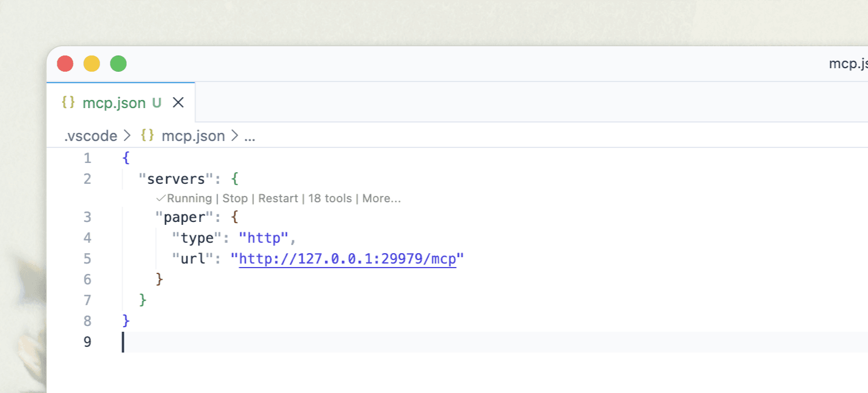Click the .vscode breadcrumb folder
Image resolution: width=868 pixels, height=393 pixels.
point(90,136)
